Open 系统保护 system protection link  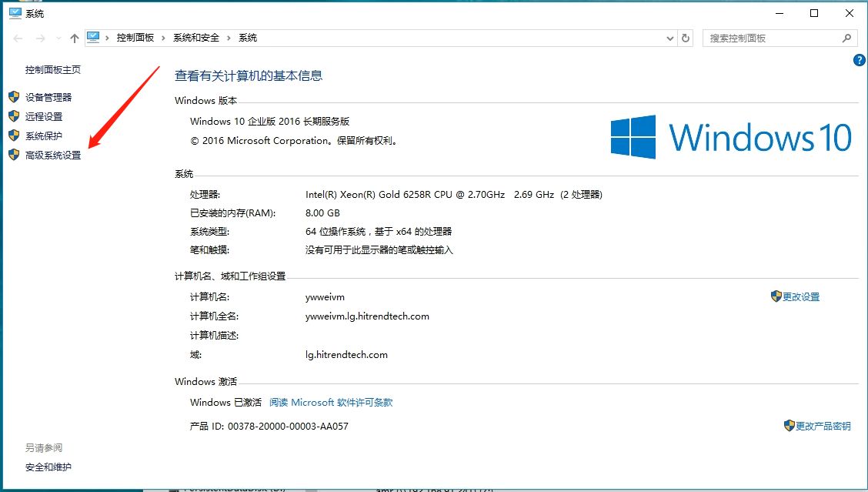44,136
